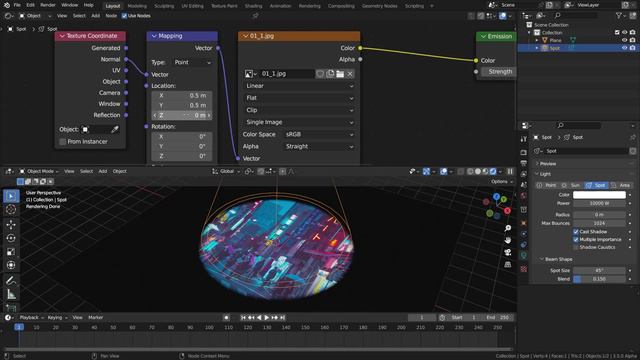Viewport: 640px width, 360px height.
Task: Open Color Space sRGB dropdown
Action: point(319,134)
